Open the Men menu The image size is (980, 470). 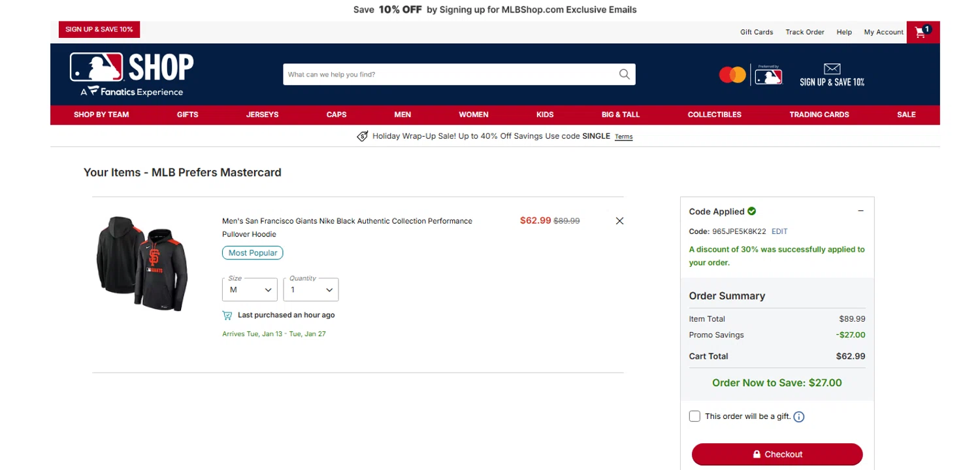[x=402, y=114]
